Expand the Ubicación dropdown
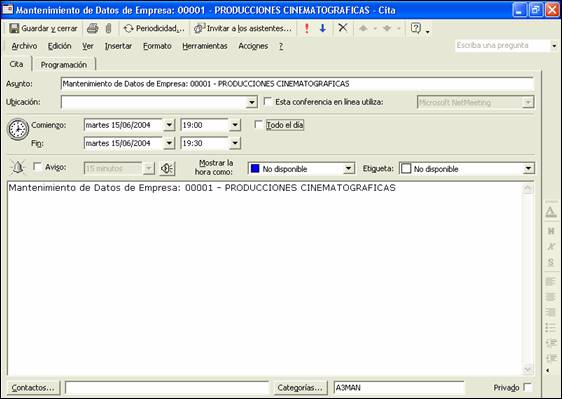 252,103
